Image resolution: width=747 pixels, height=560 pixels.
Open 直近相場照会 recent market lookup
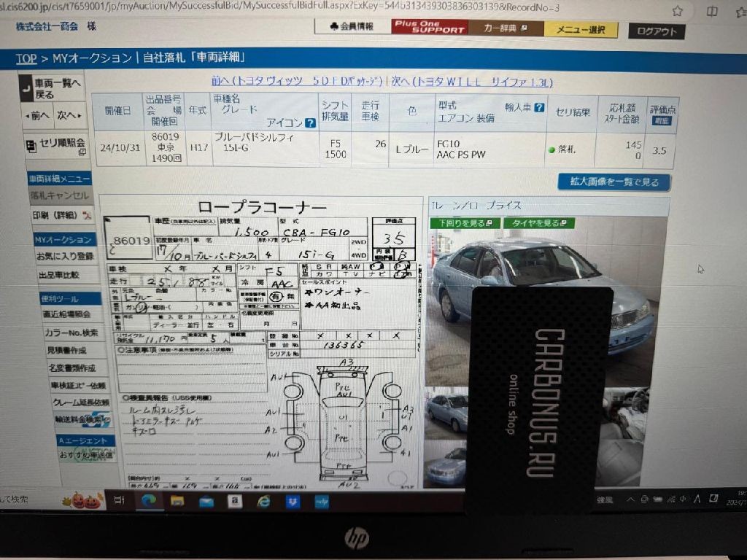[x=66, y=314]
